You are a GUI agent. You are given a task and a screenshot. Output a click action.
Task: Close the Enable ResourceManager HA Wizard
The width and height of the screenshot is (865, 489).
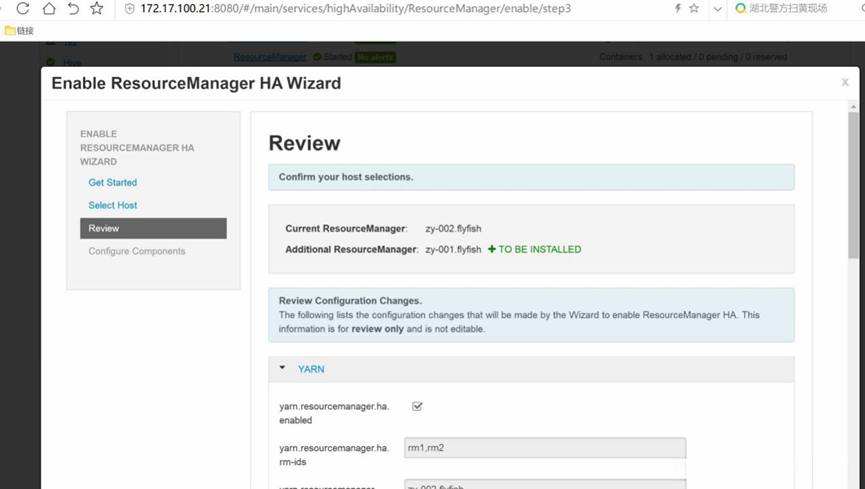[x=845, y=82]
